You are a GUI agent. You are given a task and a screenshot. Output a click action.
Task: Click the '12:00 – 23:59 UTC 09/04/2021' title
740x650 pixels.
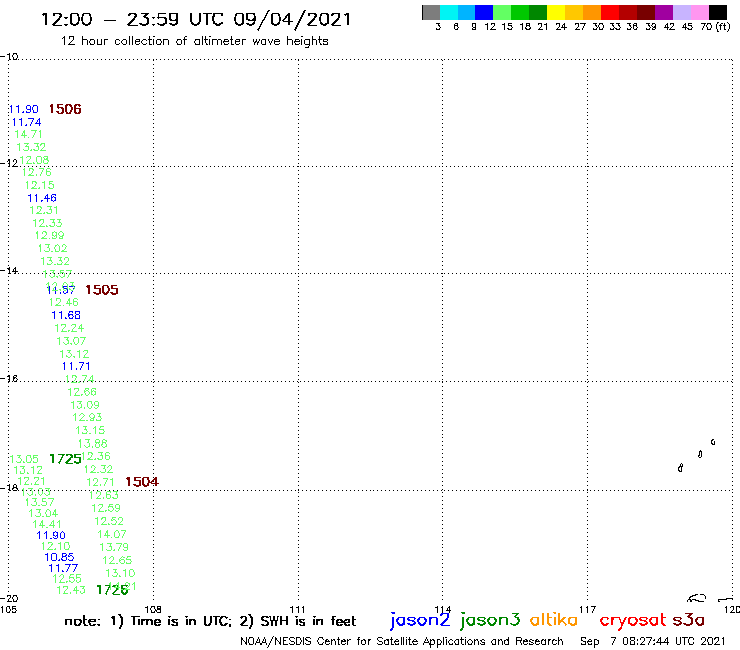point(196,20)
